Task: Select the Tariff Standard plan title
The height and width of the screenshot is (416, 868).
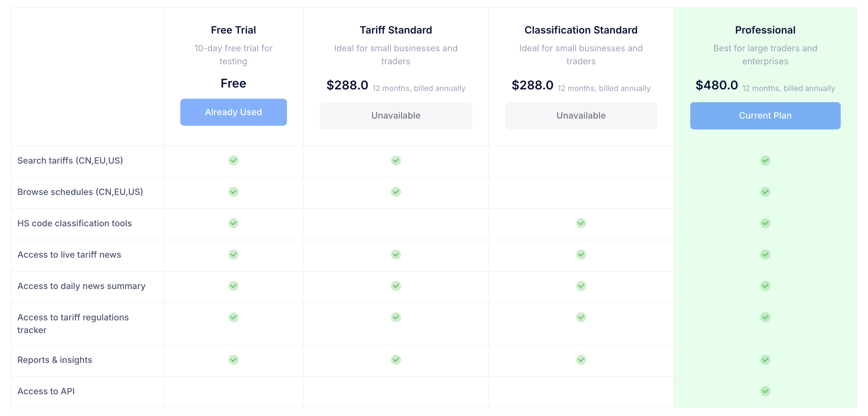Action: click(396, 30)
